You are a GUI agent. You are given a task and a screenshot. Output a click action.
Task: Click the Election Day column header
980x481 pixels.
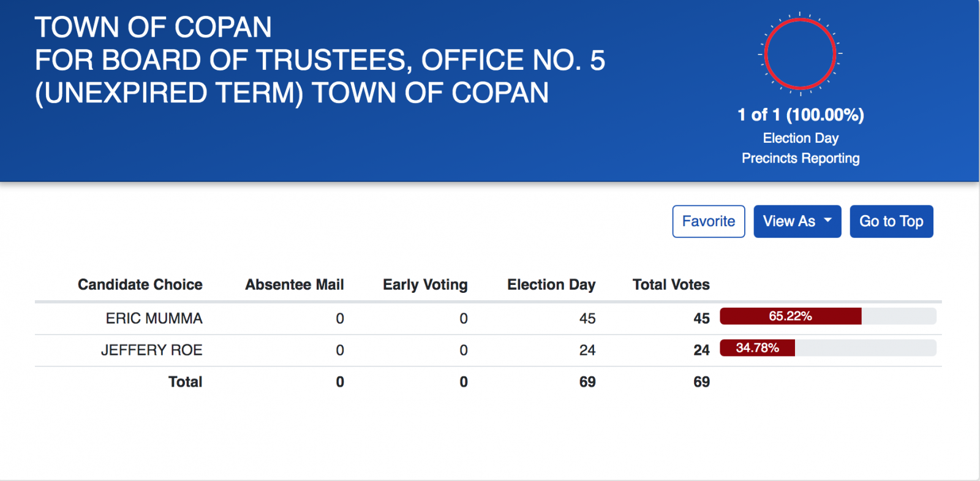click(x=551, y=285)
